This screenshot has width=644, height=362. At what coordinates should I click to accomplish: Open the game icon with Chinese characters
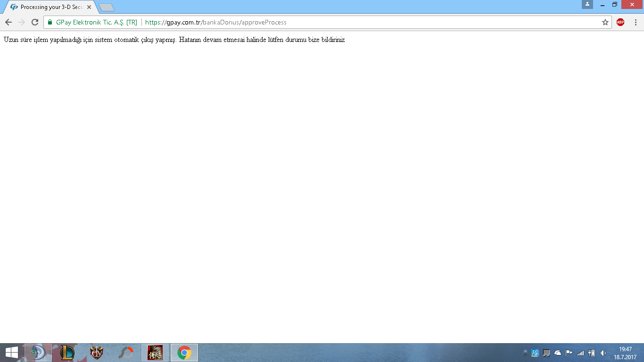pyautogui.click(x=155, y=353)
